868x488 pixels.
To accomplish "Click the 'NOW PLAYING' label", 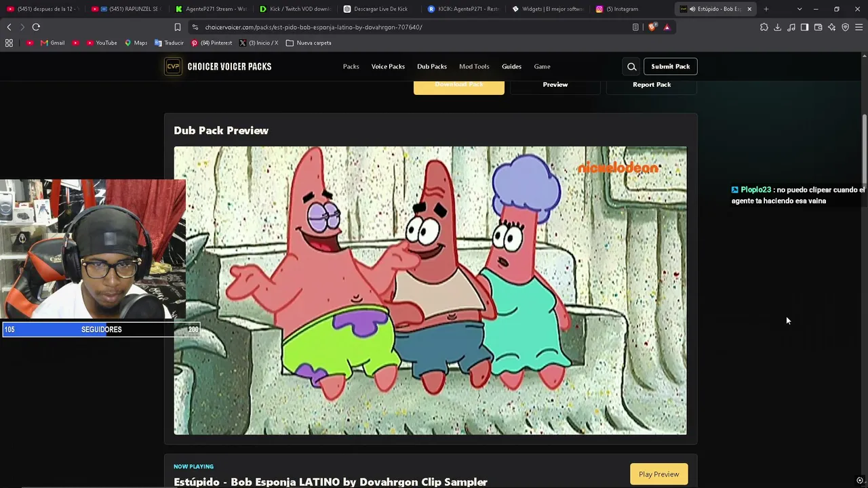I will coord(193,466).
